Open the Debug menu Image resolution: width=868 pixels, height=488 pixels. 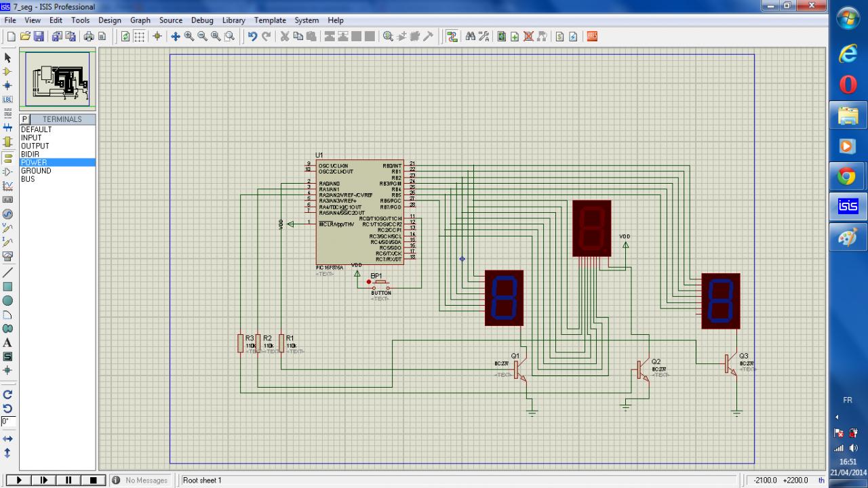202,20
